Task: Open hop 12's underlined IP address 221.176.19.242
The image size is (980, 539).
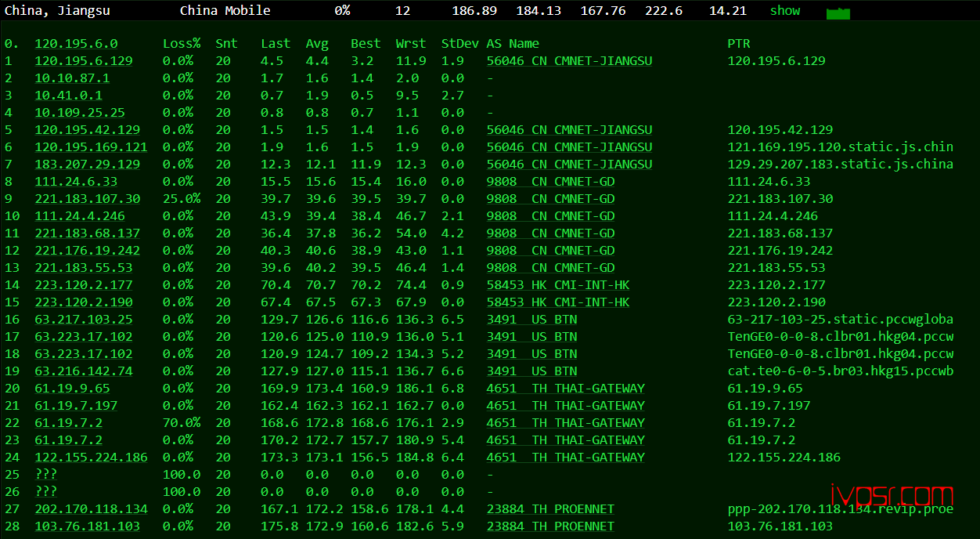Action: 88,251
